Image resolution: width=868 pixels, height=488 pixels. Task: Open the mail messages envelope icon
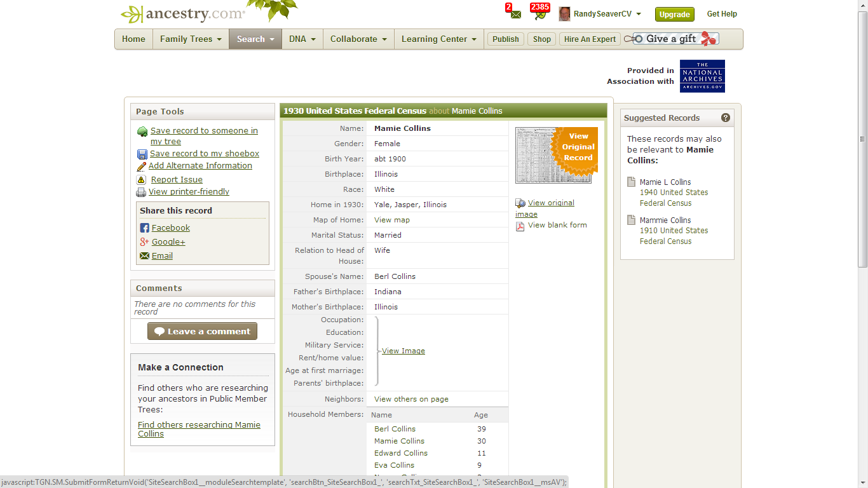pos(515,15)
